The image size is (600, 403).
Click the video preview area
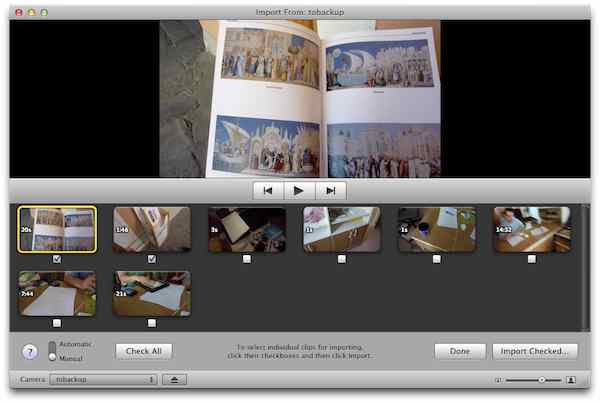click(300, 99)
